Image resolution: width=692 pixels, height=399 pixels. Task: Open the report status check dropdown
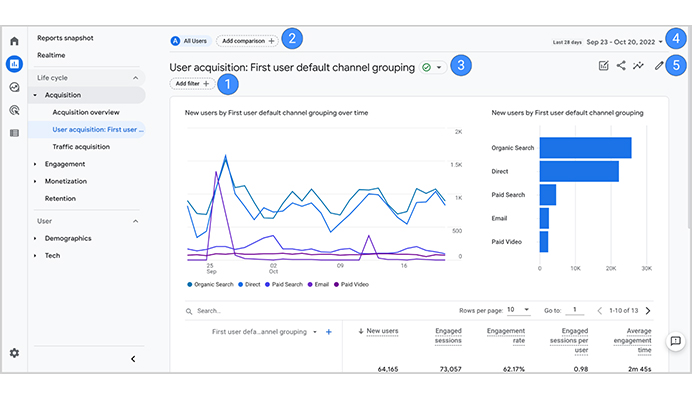tap(432, 67)
